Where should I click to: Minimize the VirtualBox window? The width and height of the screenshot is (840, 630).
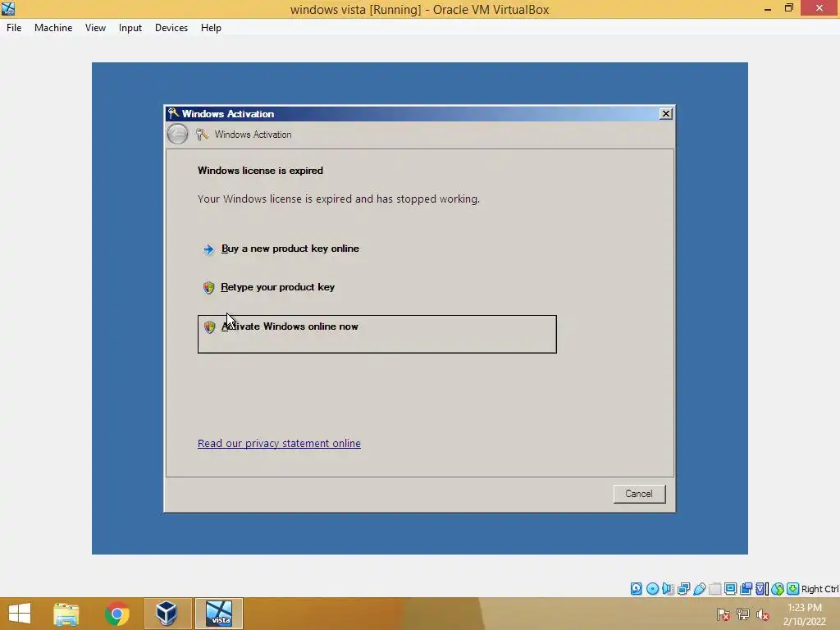(x=768, y=8)
